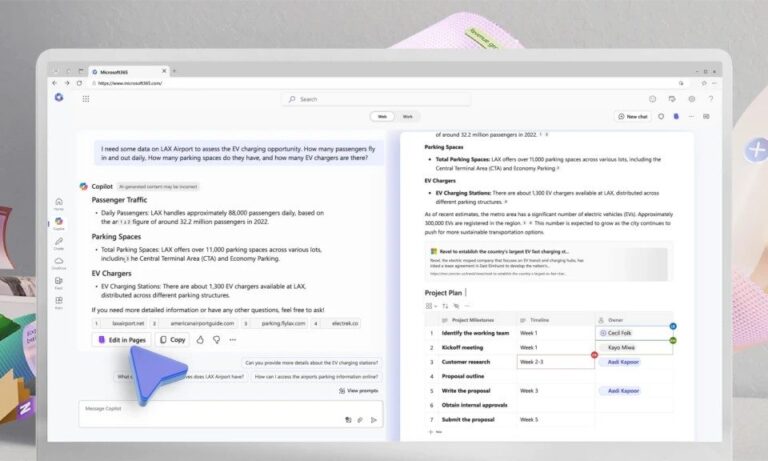Click the Microsoft 365 Copilot logo
The width and height of the screenshot is (768, 461).
[x=59, y=97]
